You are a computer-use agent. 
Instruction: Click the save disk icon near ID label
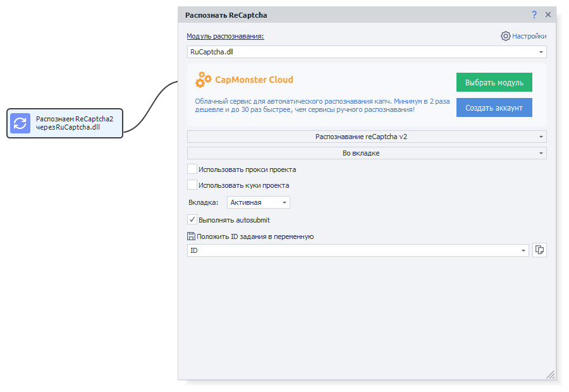191,236
